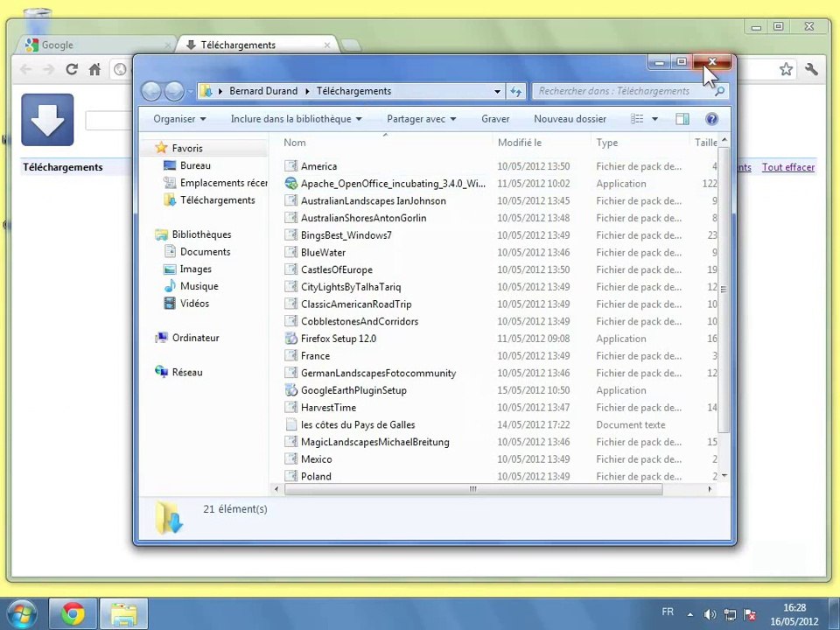The width and height of the screenshot is (840, 630).
Task: Expand the arrow after Bernard Durand in path
Action: 307,92
